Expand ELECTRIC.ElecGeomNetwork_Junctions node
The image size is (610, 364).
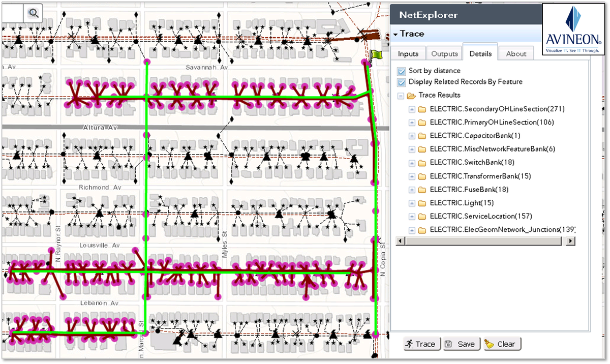click(412, 230)
